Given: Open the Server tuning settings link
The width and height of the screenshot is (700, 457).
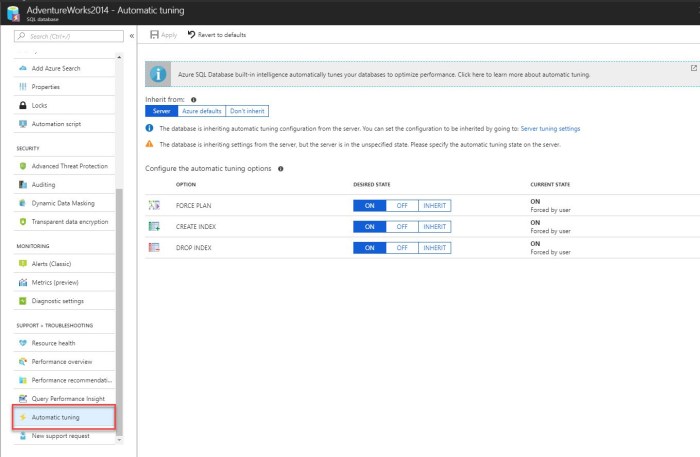Looking at the screenshot, I should pos(550,129).
